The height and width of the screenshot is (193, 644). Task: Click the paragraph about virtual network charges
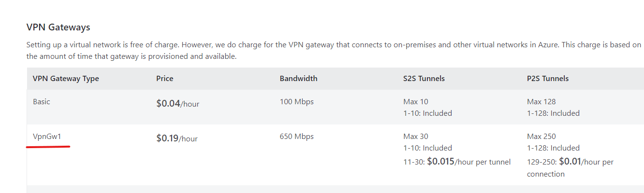click(x=334, y=51)
